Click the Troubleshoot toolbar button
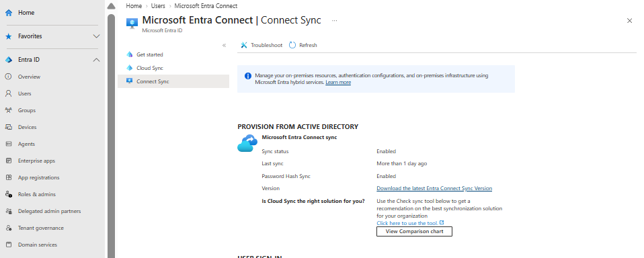 pos(261,45)
